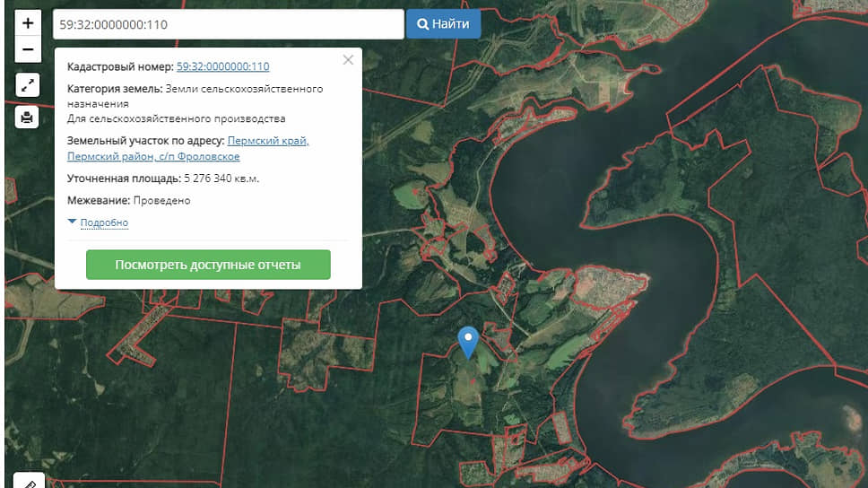The width and height of the screenshot is (868, 488).
Task: Print the map with the printer icon
Action: click(28, 117)
